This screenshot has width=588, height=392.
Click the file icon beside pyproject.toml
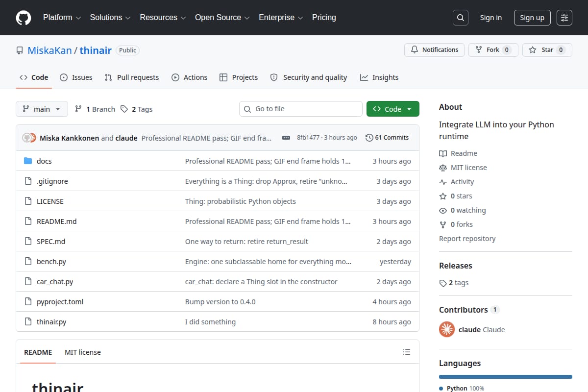point(28,302)
